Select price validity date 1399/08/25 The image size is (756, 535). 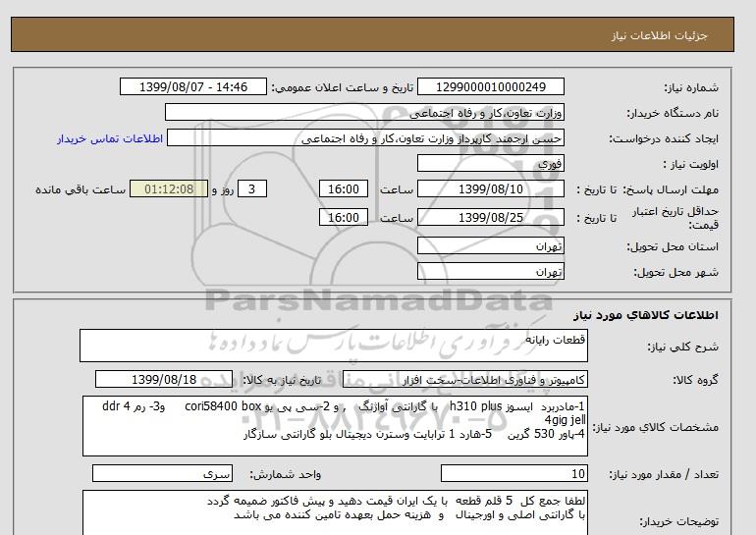[x=490, y=217]
